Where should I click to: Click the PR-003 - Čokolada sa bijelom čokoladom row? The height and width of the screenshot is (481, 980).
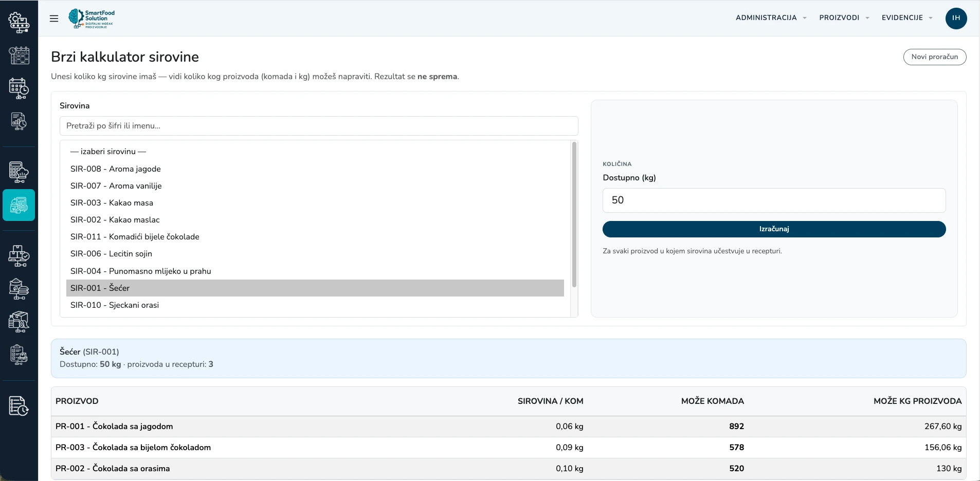[509, 448]
